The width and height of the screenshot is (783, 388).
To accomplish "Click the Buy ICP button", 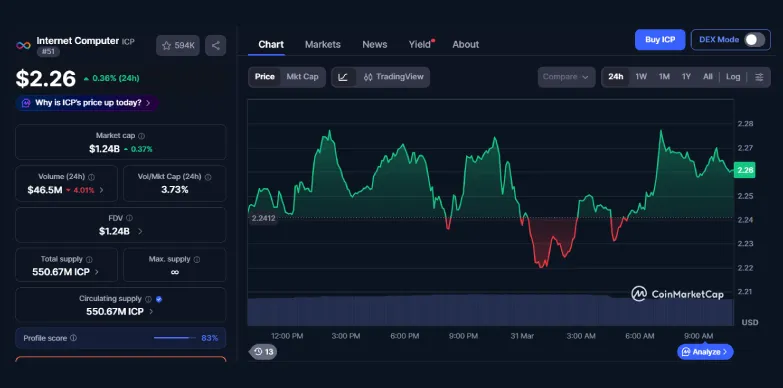I will 660,40.
